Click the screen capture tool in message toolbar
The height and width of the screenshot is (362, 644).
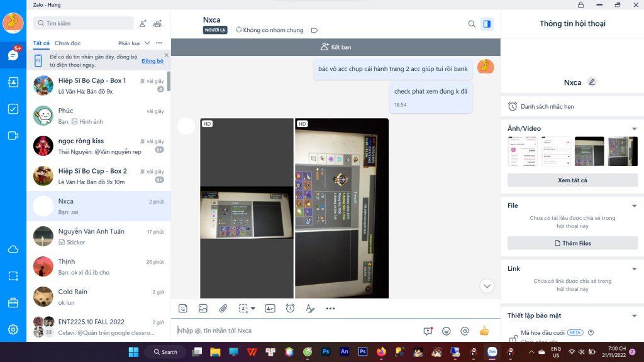(x=243, y=308)
